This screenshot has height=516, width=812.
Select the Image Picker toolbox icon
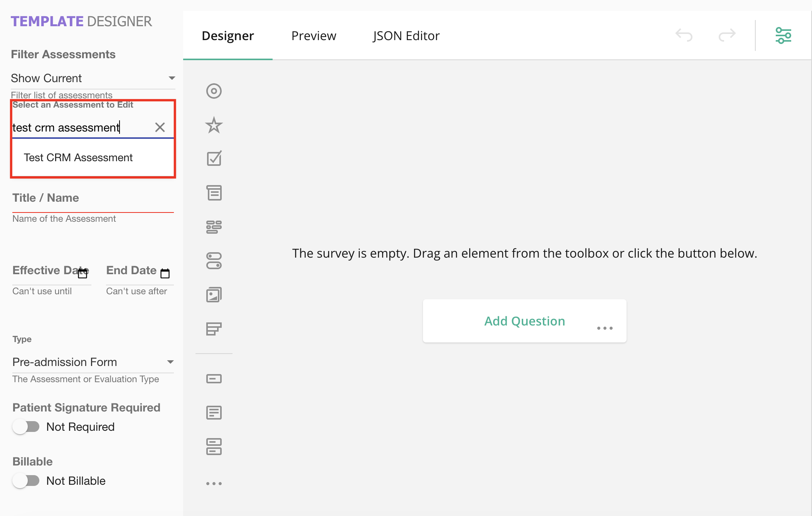tap(214, 295)
